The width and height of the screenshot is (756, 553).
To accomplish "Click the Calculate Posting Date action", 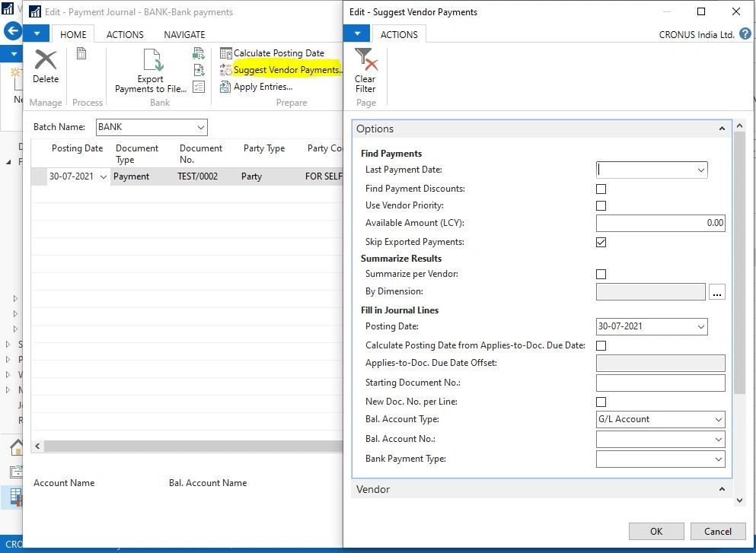I will point(278,53).
